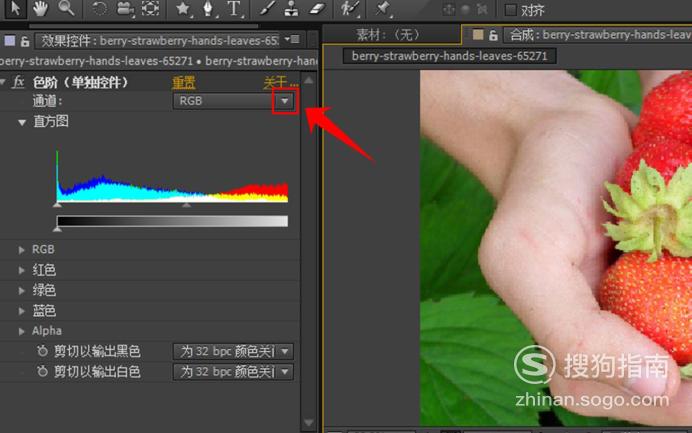This screenshot has width=692, height=433.
Task: Select the Zoom magnifier tool
Action: [66, 8]
